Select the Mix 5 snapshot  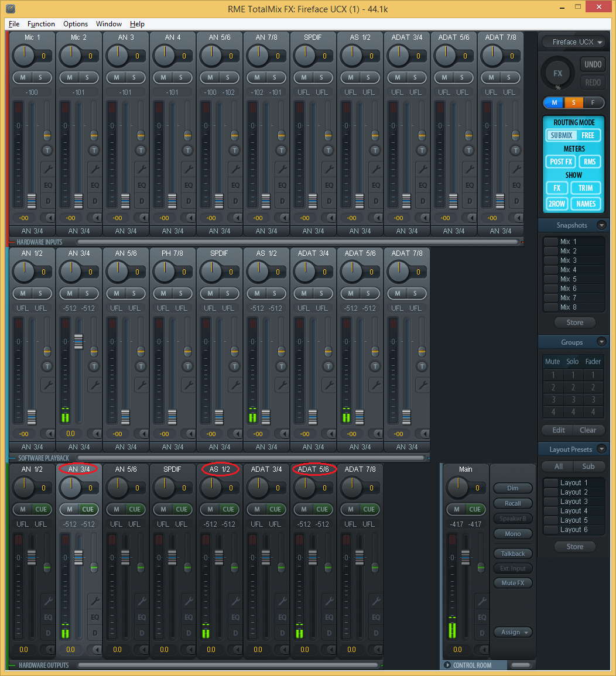(574, 279)
